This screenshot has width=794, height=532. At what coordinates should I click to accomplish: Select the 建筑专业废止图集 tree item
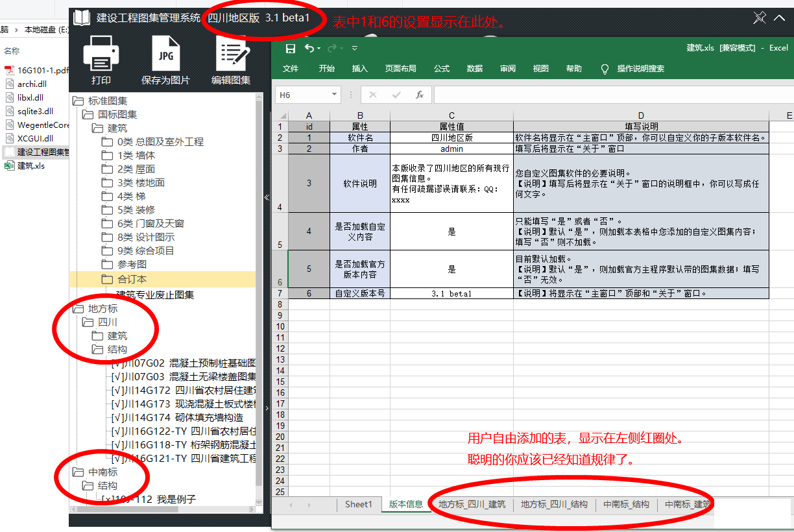tap(155, 295)
